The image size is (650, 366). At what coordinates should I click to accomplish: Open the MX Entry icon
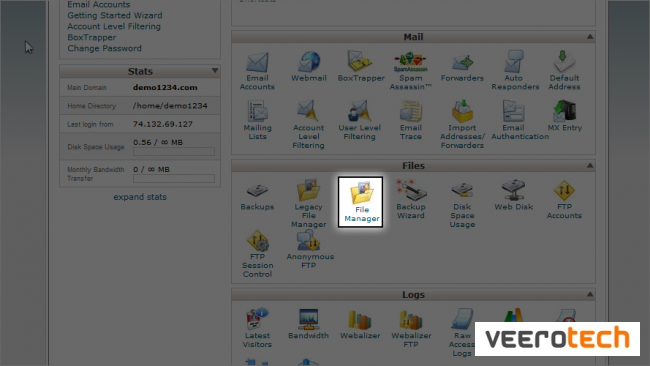click(x=565, y=116)
